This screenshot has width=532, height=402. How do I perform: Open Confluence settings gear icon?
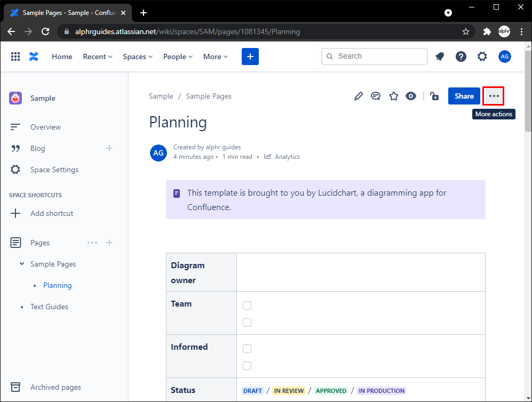[x=482, y=57]
